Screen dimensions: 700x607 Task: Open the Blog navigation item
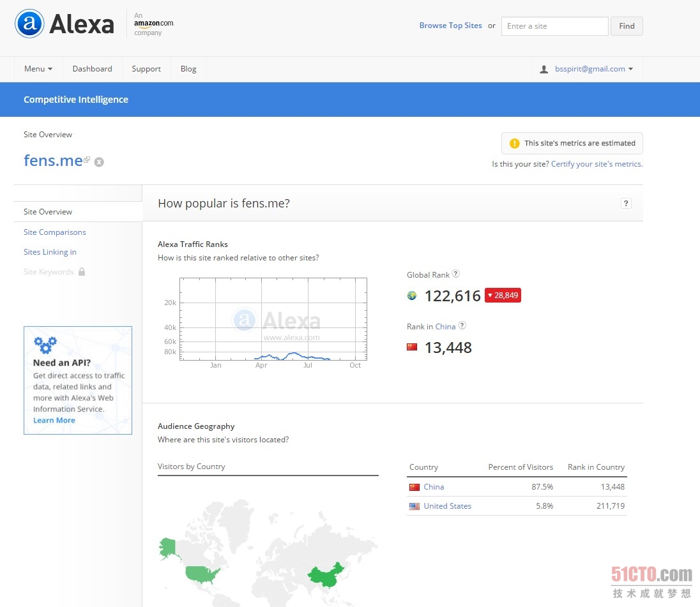point(188,69)
